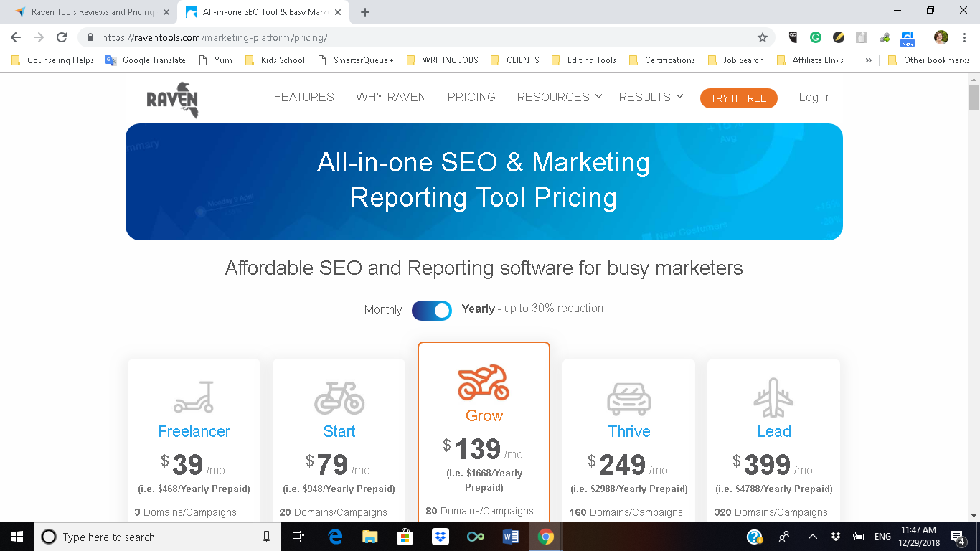Viewport: 980px width, 551px height.
Task: Click the airplane icon on the Lead plan
Action: [x=773, y=397]
